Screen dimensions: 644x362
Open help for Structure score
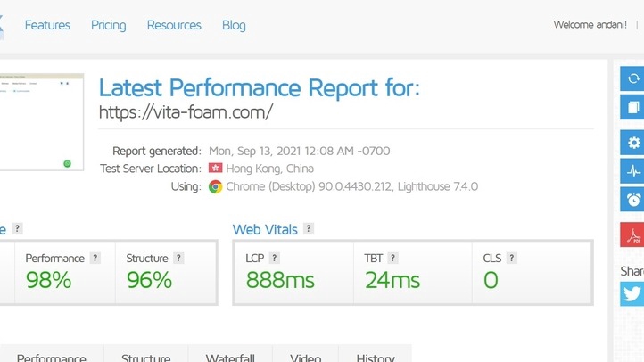(x=178, y=258)
